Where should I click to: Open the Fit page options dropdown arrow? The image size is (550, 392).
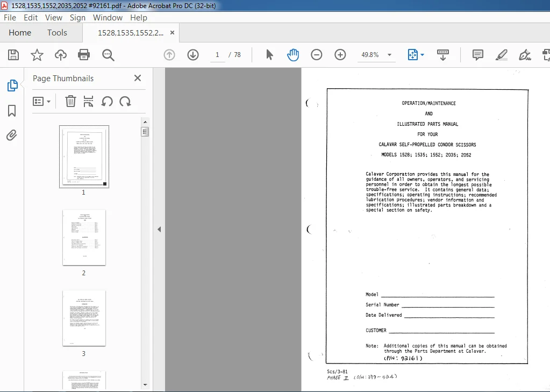point(423,55)
